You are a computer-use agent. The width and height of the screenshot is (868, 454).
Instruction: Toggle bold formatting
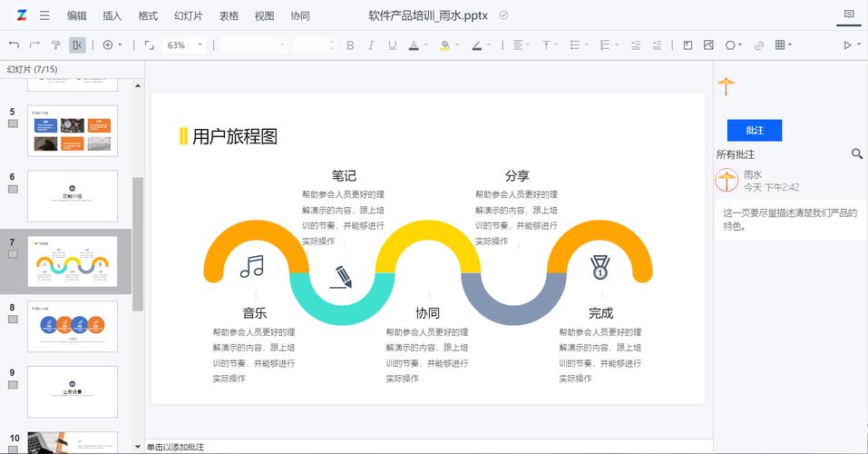tap(350, 44)
